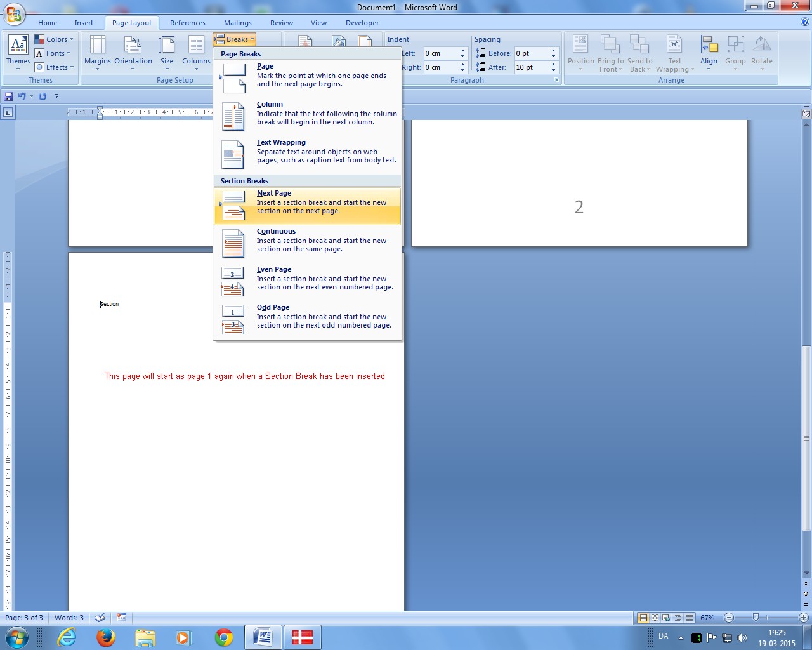
Task: Insert an Odd Page section break
Action: pos(307,320)
